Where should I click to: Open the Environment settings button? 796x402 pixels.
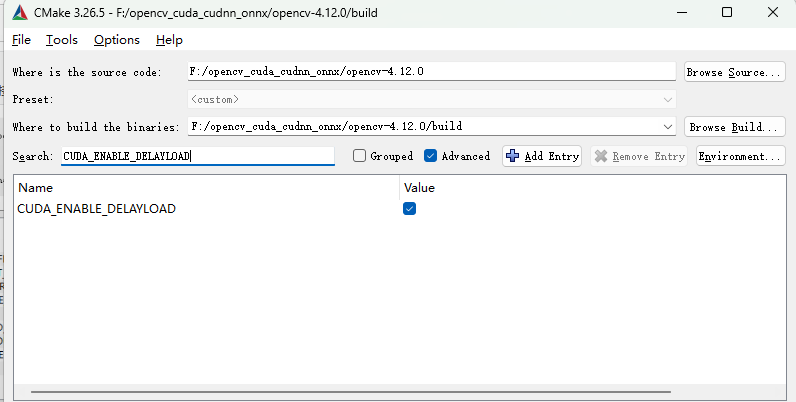coord(740,156)
